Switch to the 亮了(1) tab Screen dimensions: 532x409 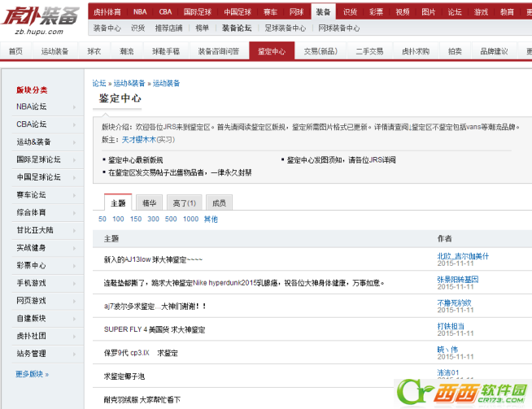pyautogui.click(x=185, y=203)
